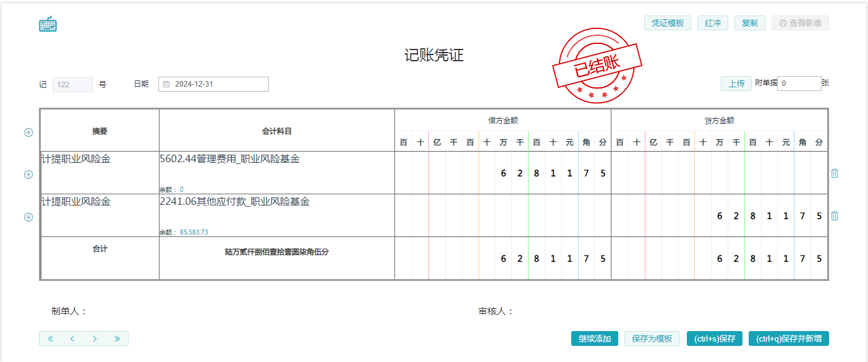Go to the previous voucher
The width and height of the screenshot is (868, 362).
coord(72,338)
